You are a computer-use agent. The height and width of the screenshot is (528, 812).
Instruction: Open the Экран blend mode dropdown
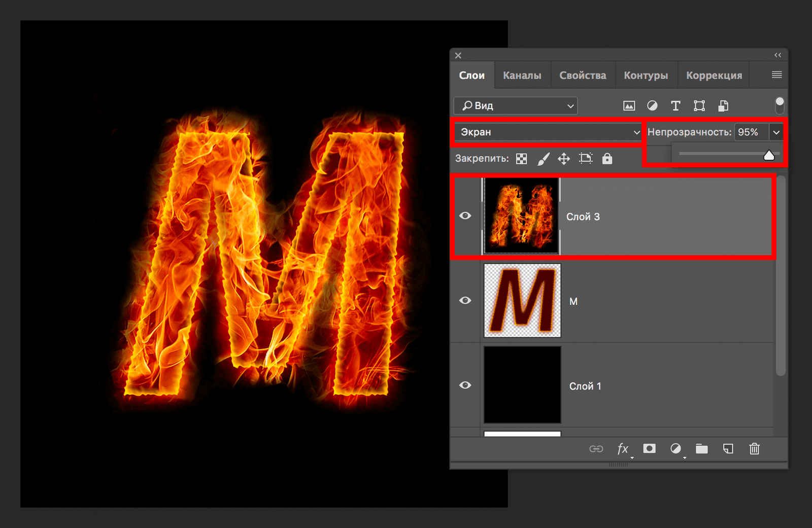pos(548,132)
